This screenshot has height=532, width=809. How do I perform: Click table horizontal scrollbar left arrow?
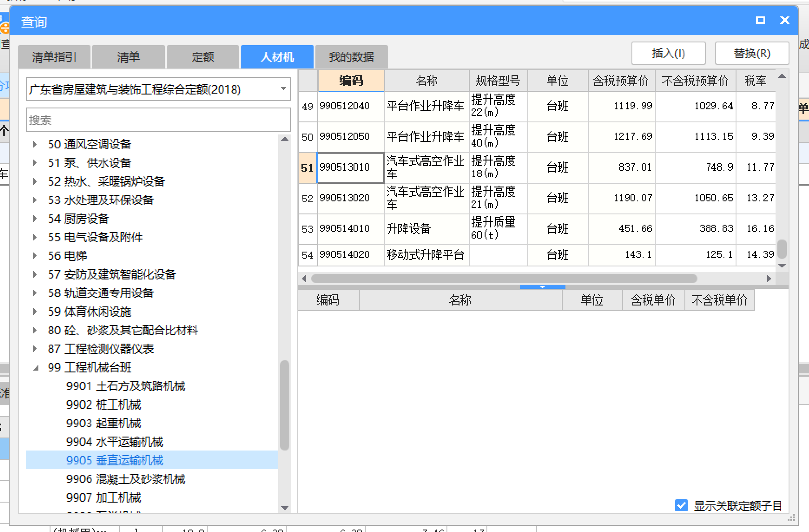(304, 279)
